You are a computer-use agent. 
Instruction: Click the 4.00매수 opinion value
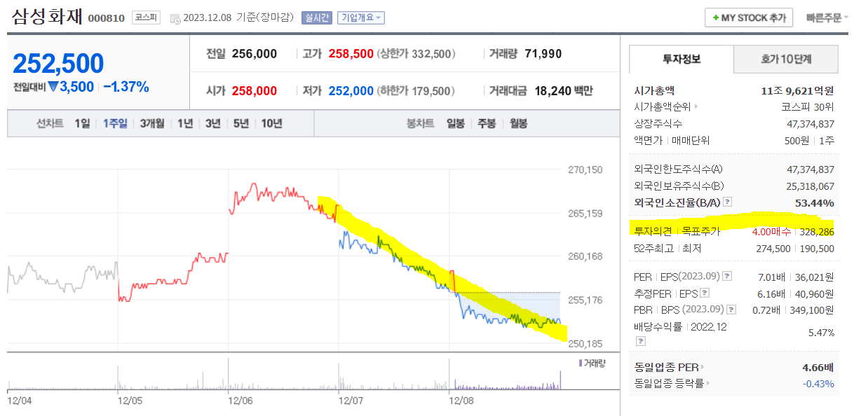[x=771, y=231]
